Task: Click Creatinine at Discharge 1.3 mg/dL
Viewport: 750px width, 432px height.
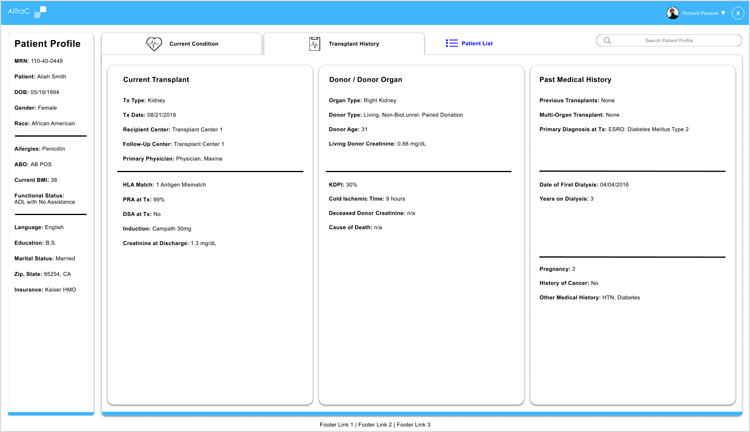Action: click(x=169, y=244)
